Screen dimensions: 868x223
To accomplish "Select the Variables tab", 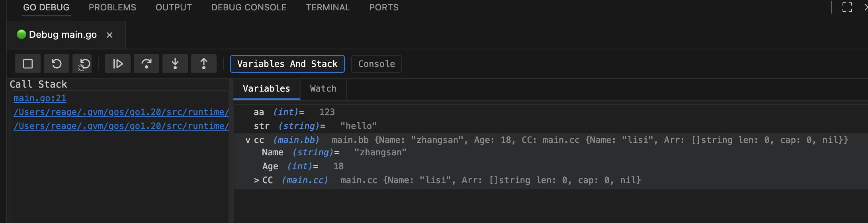I will (266, 89).
